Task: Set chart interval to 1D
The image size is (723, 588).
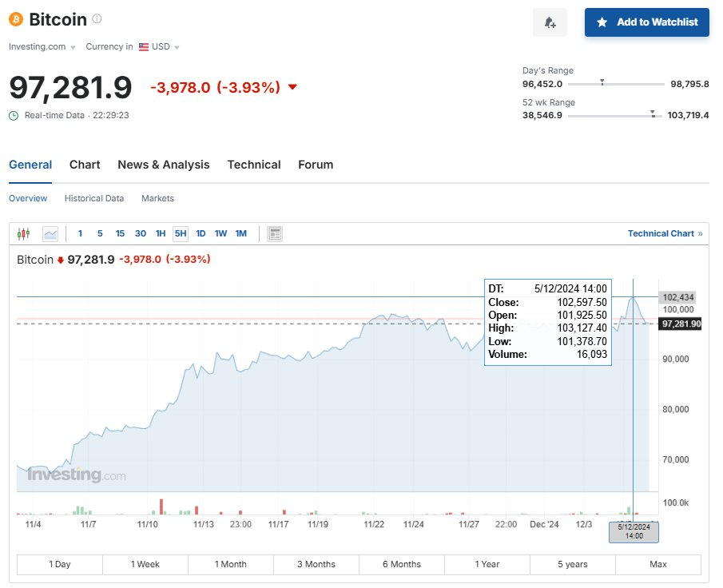Action: [201, 234]
